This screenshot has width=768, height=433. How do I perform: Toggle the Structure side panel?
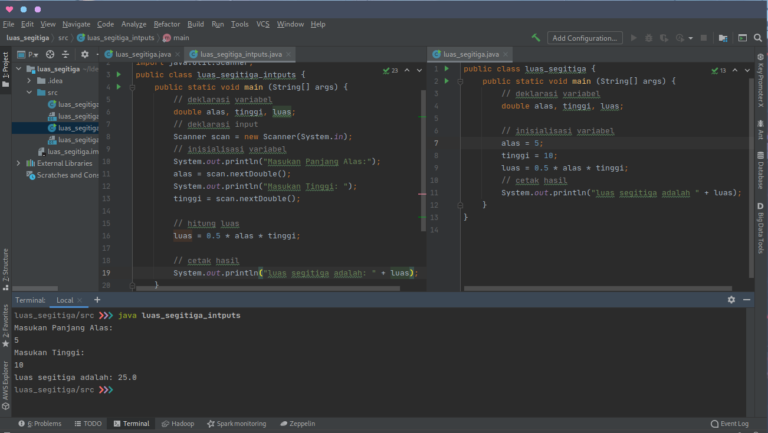pyautogui.click(x=5, y=270)
